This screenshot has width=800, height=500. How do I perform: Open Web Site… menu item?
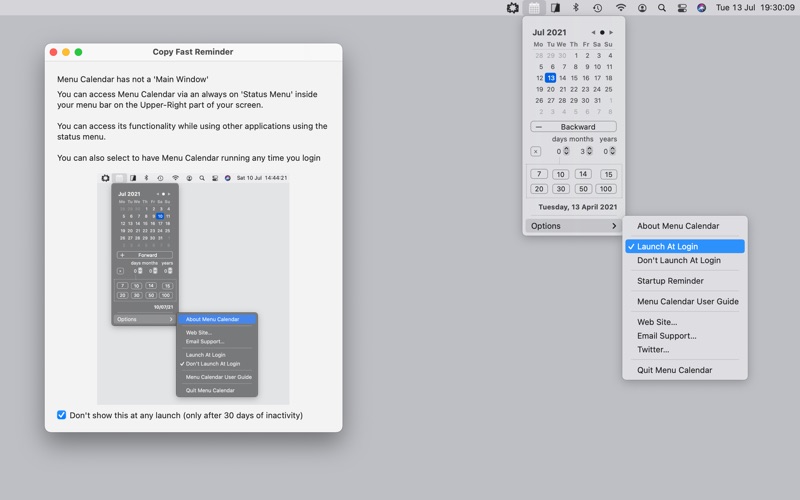(x=685, y=322)
